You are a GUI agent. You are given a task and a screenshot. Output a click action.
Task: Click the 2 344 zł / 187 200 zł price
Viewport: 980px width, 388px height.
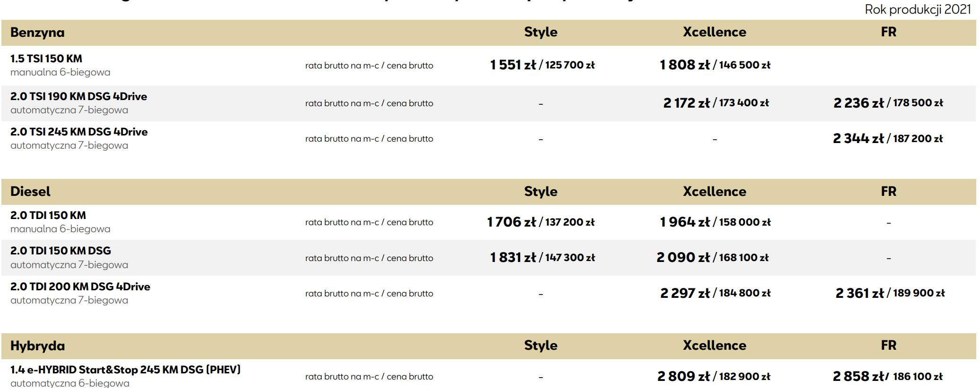tap(887, 139)
